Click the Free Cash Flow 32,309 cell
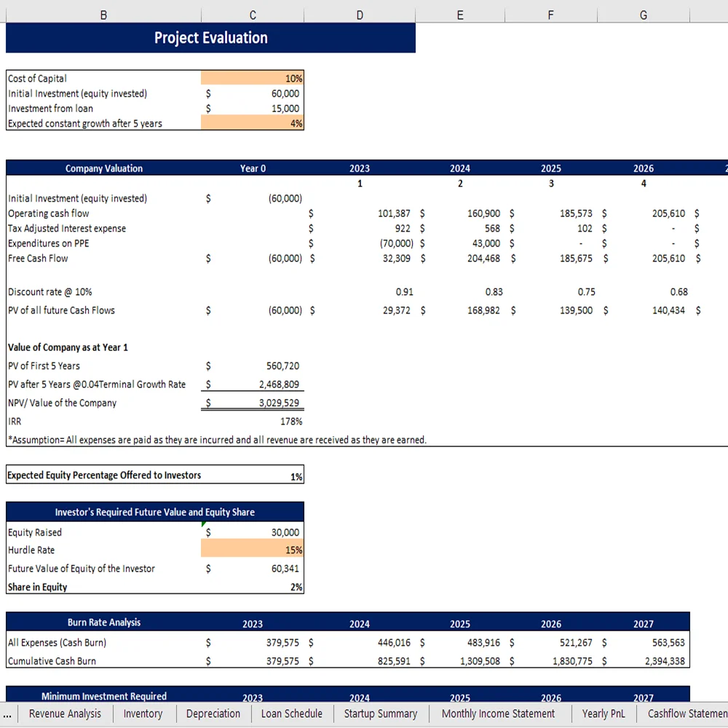The width and height of the screenshot is (728, 728). 360,258
